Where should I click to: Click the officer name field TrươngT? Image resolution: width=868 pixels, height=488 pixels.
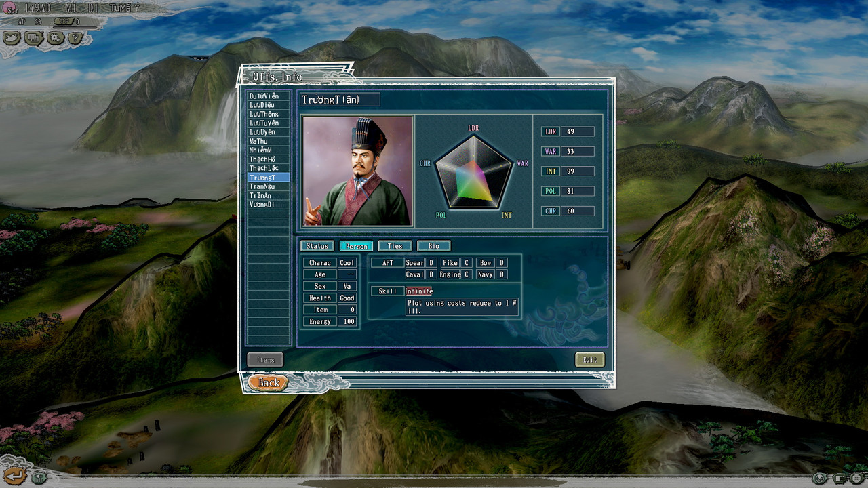pyautogui.click(x=340, y=100)
